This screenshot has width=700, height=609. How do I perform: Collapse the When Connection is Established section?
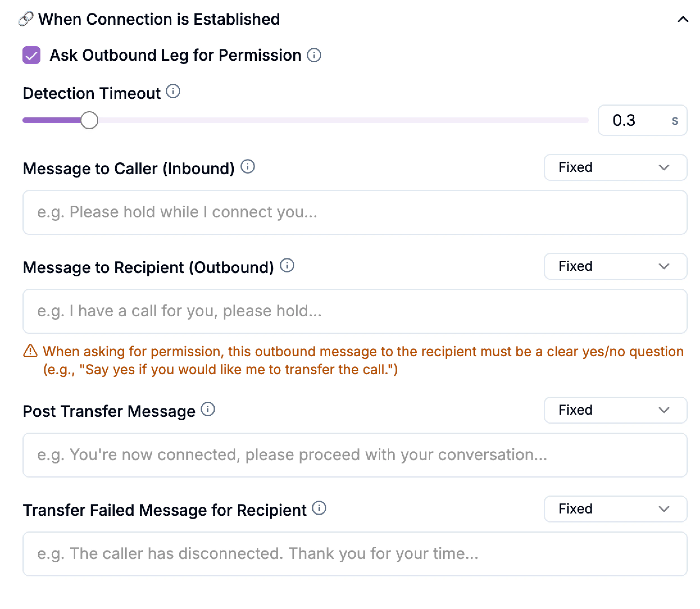click(683, 19)
